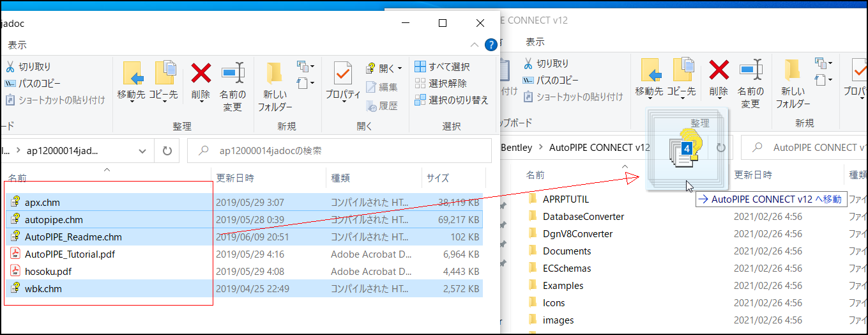Select the ECSchemas folder

[x=567, y=268]
